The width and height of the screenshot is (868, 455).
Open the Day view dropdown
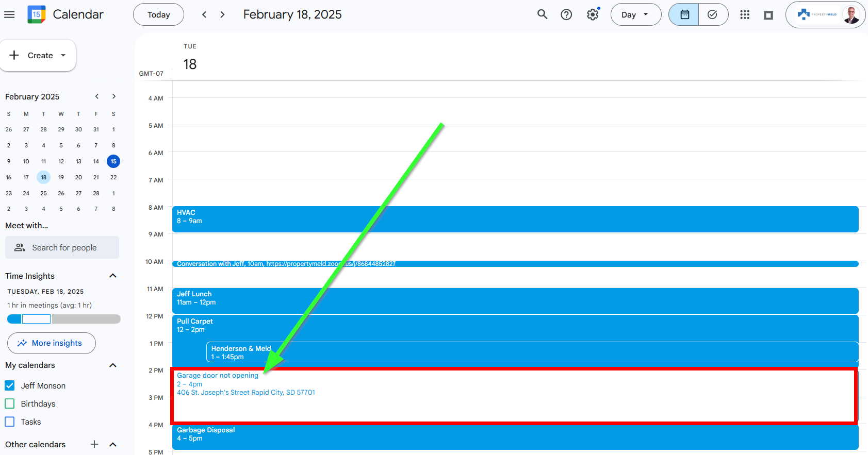[635, 14]
